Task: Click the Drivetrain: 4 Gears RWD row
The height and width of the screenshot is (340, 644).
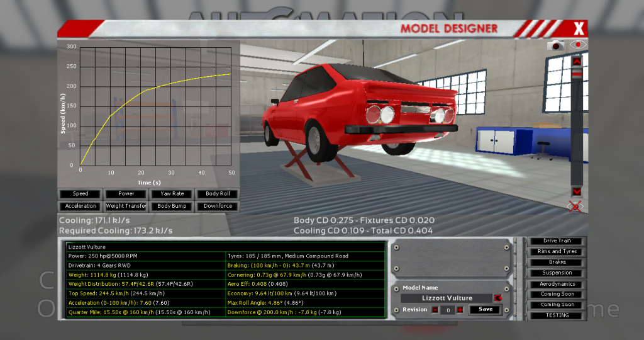Action: click(146, 266)
